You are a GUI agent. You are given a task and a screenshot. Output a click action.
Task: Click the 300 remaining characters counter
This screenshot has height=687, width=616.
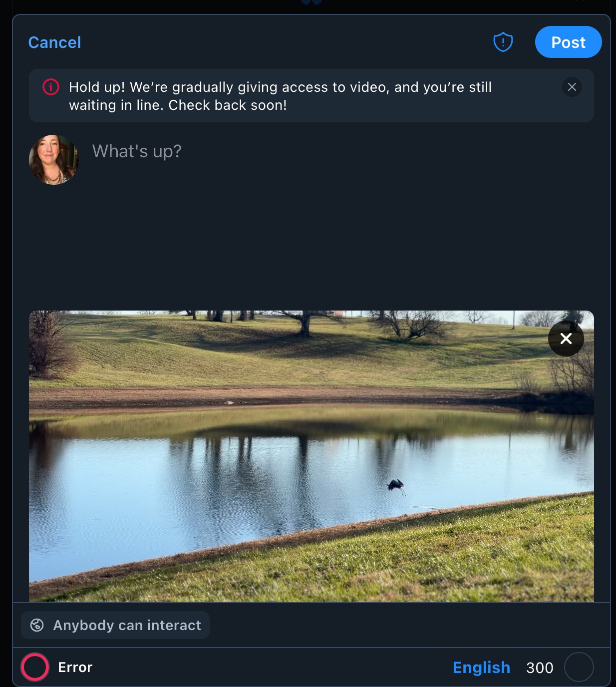(x=540, y=668)
